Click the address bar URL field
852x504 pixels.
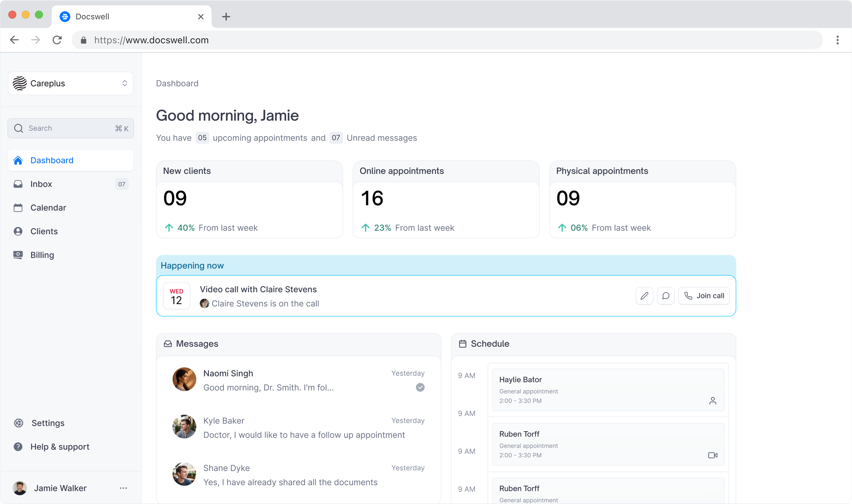coord(447,40)
